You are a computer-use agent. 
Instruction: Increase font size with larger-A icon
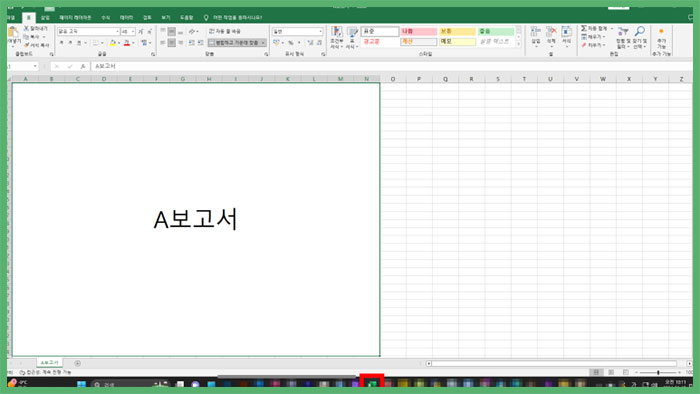coord(141,31)
